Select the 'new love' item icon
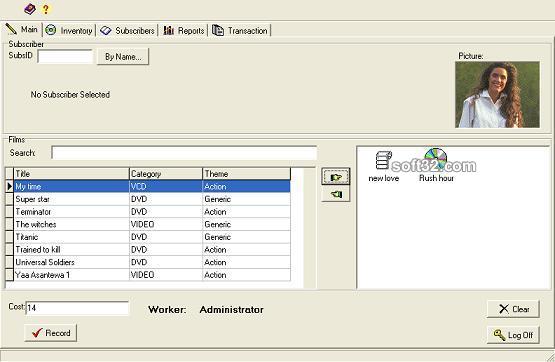Screen dimensions: 555x362 383,161
